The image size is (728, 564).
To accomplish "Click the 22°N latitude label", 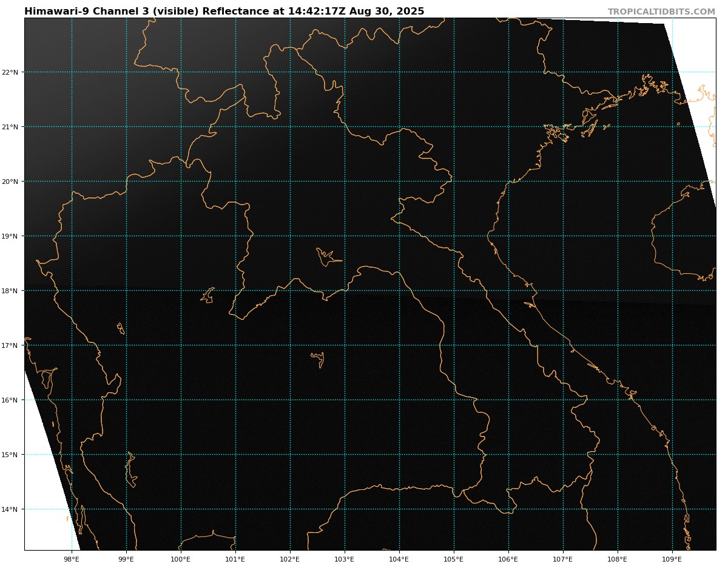I will [11, 72].
